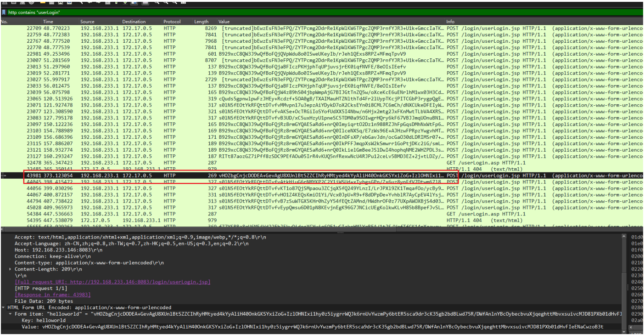Viewport: 644px width, 335px height.
Task: Select packet number 22709 in the list
Action: pos(321,28)
